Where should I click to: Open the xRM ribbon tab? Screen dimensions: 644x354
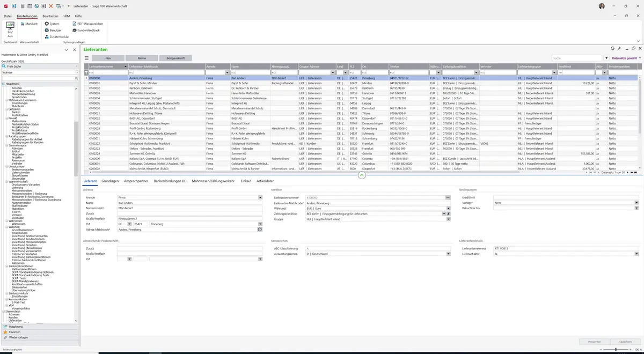tap(67, 16)
